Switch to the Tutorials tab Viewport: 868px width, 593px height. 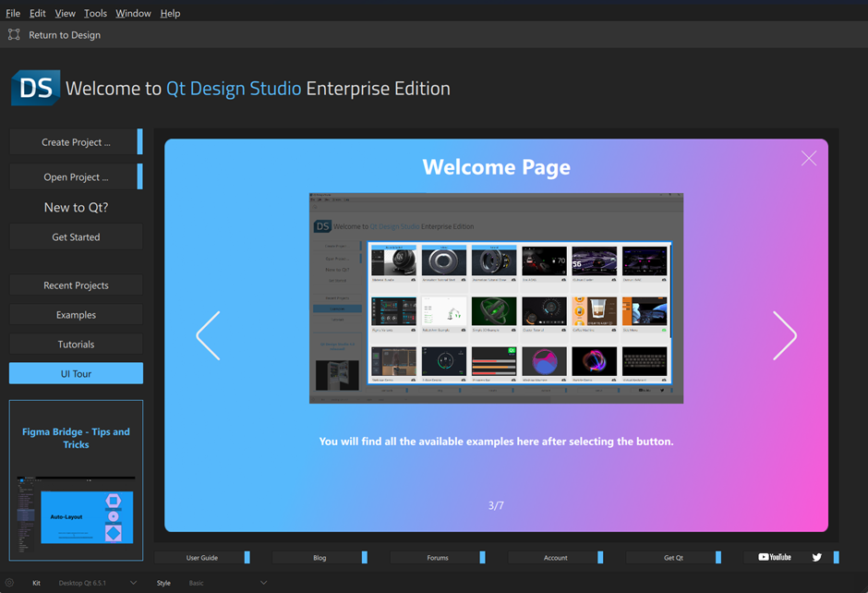coord(76,345)
